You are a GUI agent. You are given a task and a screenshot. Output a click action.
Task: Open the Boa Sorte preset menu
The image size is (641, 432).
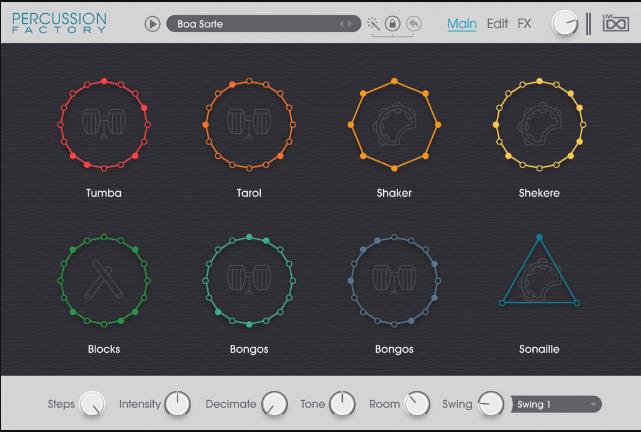[x=250, y=23]
